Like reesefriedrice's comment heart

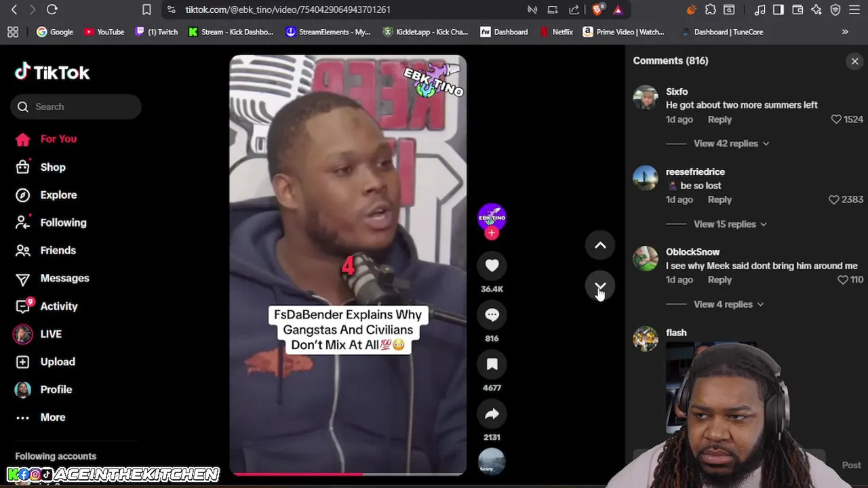(x=834, y=199)
